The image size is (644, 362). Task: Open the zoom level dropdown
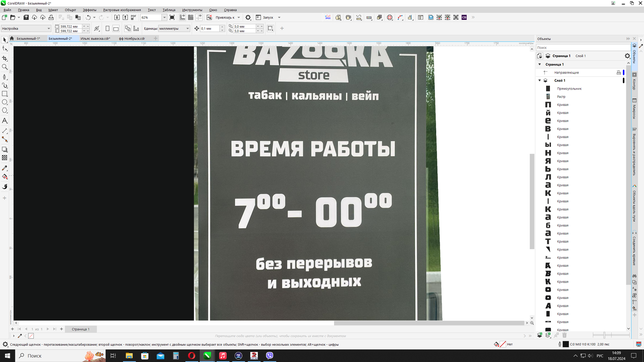pyautogui.click(x=164, y=18)
